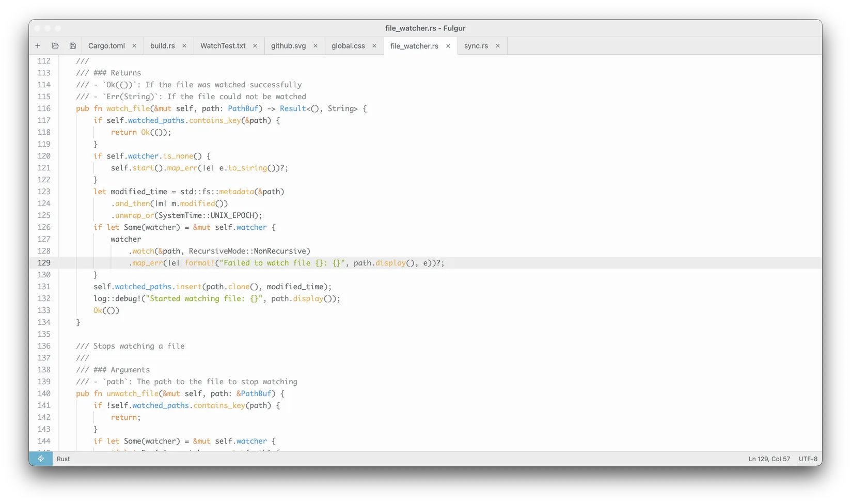Change the UTF-8 encoding setting

pyautogui.click(x=808, y=459)
